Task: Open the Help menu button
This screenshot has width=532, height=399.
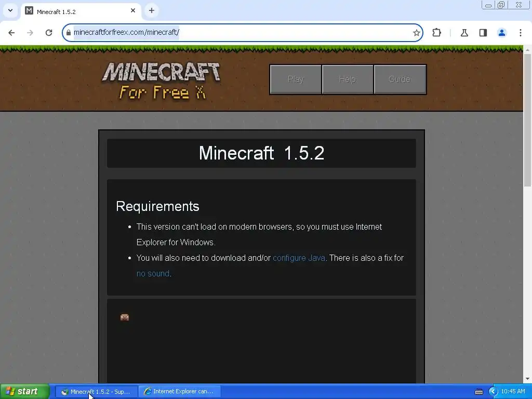Action: point(348,79)
